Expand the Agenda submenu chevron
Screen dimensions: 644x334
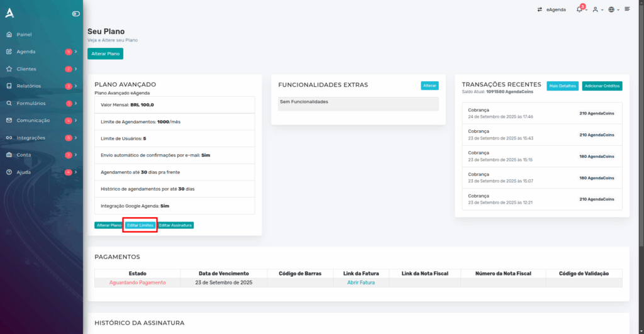[76, 52]
